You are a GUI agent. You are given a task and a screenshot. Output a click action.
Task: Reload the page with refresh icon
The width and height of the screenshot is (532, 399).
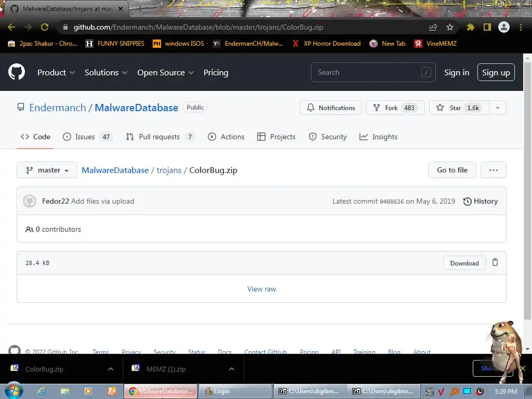tap(45, 27)
